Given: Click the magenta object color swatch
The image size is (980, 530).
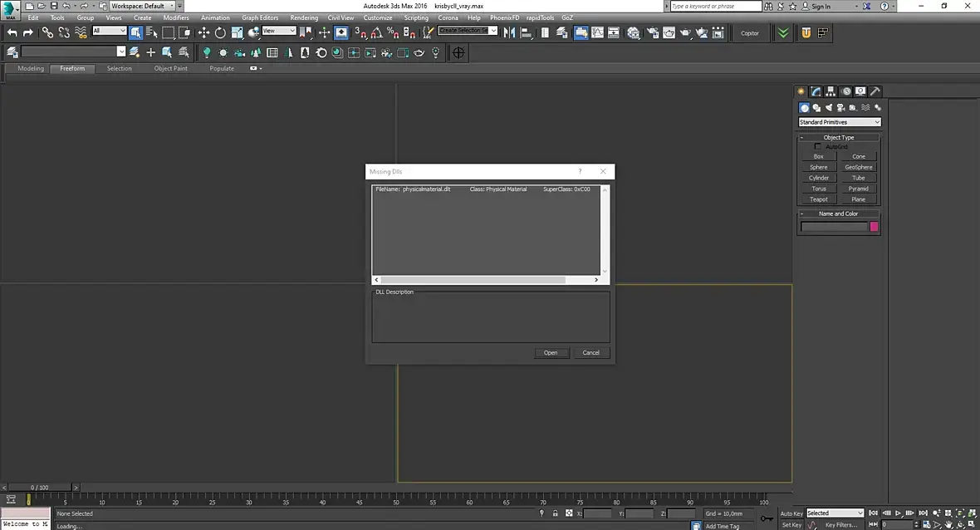Looking at the screenshot, I should [x=874, y=226].
